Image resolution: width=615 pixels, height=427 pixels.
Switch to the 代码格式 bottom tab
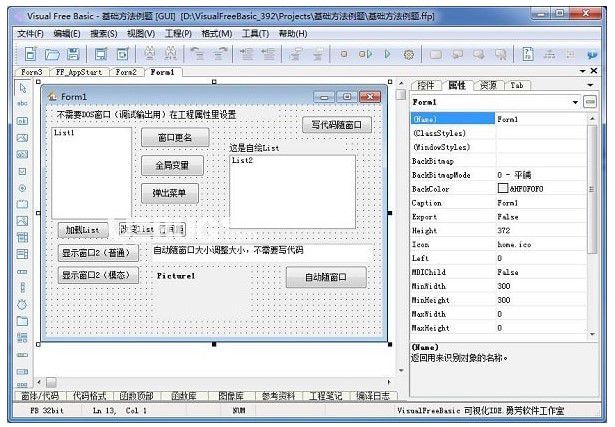pyautogui.click(x=89, y=396)
